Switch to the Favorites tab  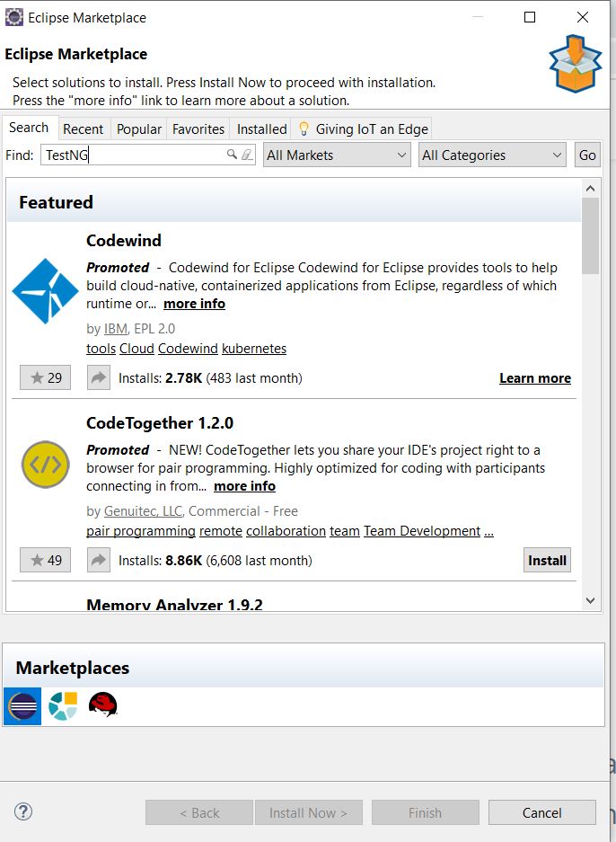(198, 129)
